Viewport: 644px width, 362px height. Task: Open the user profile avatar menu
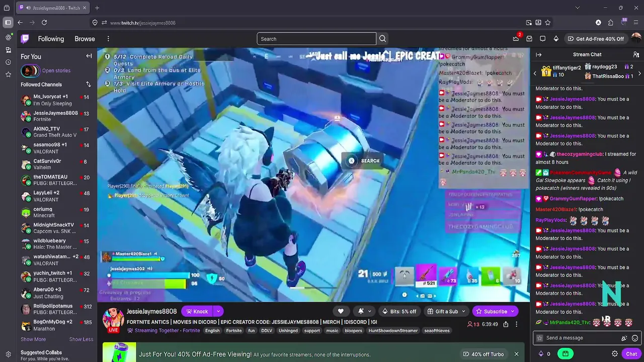tap(636, 38)
